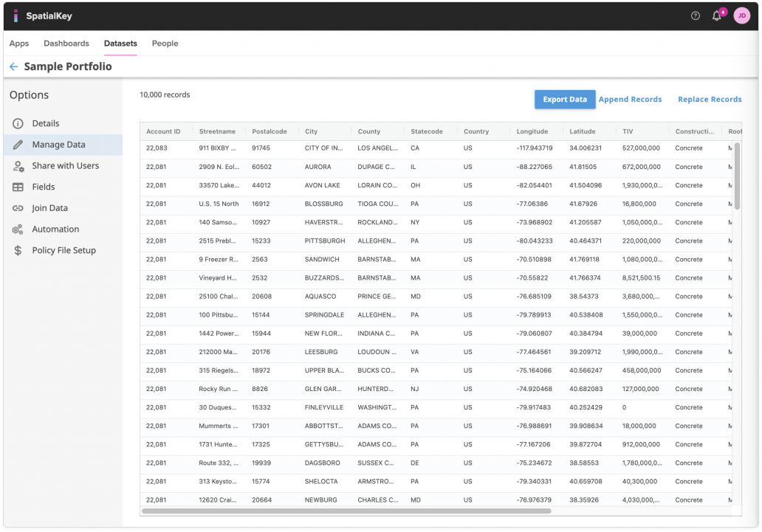
Task: Open the Details info icon in sidebar
Action: pyautogui.click(x=18, y=123)
